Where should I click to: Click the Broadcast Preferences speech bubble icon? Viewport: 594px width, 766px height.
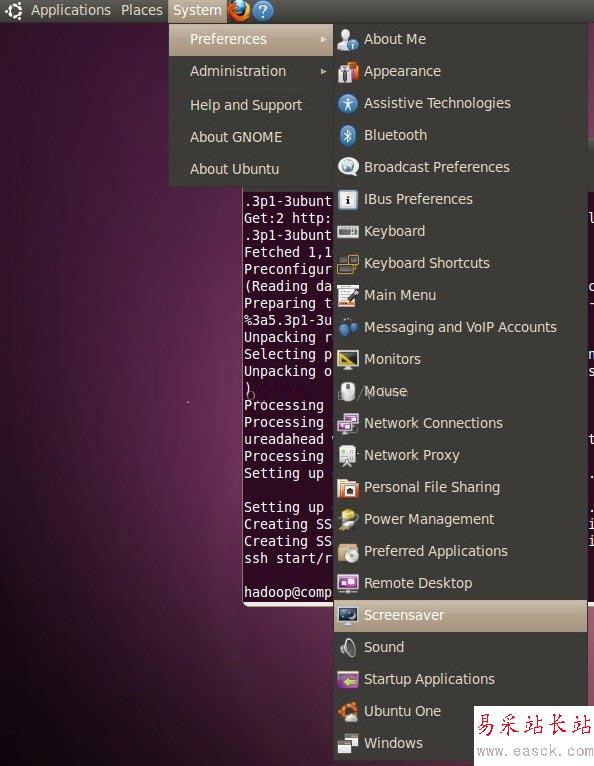click(348, 167)
